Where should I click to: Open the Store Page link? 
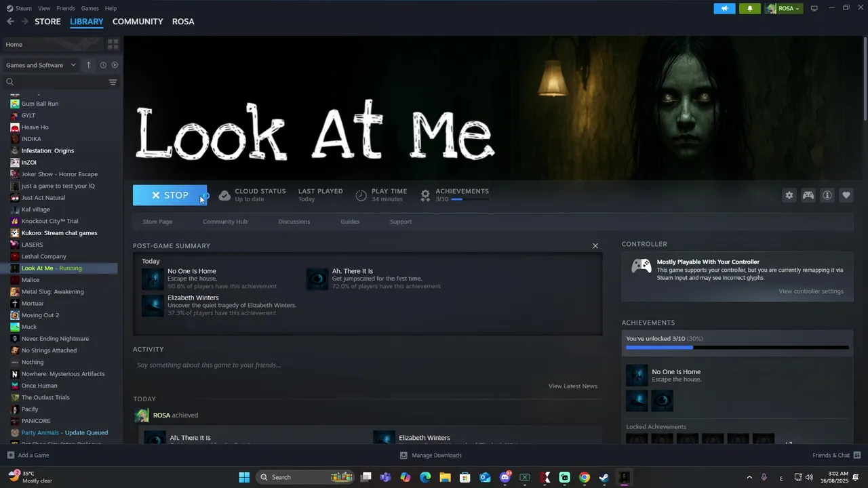(157, 222)
